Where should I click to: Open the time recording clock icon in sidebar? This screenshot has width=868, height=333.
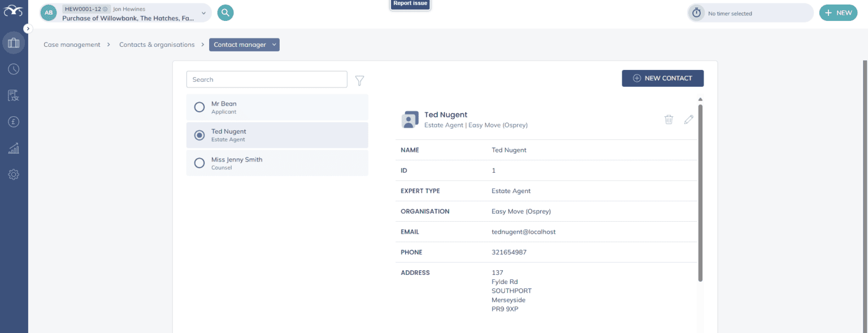pyautogui.click(x=14, y=69)
